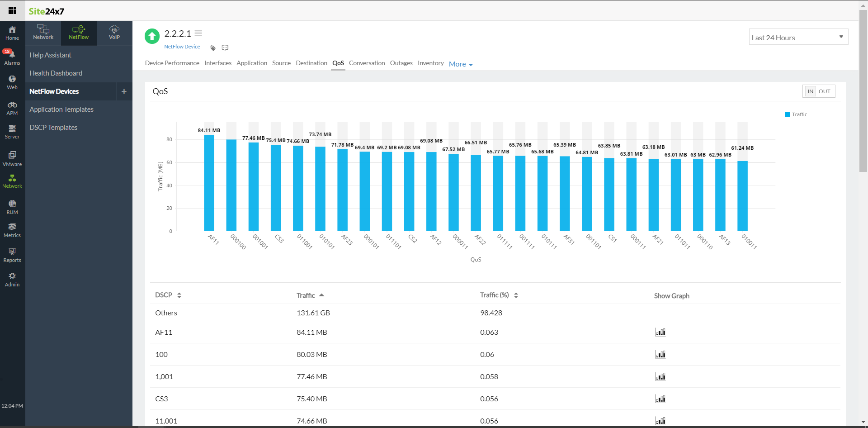868x428 pixels.
Task: Open the app launcher grid icon
Action: (x=12, y=10)
